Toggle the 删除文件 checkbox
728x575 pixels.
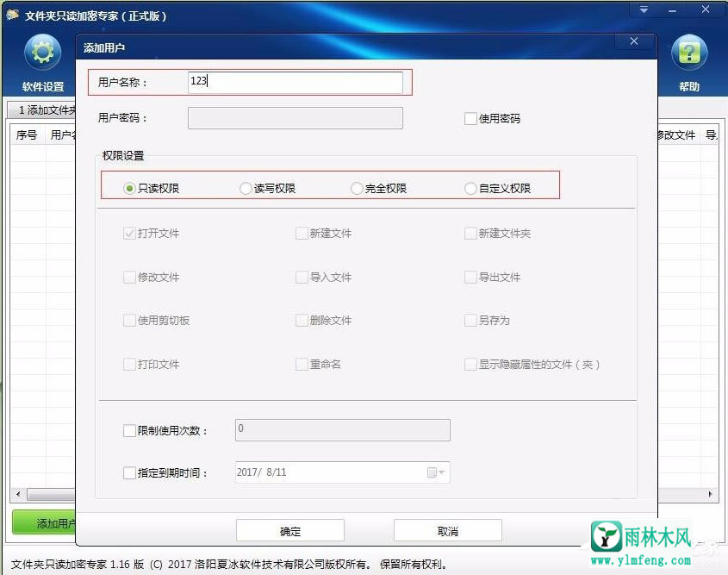pos(302,321)
